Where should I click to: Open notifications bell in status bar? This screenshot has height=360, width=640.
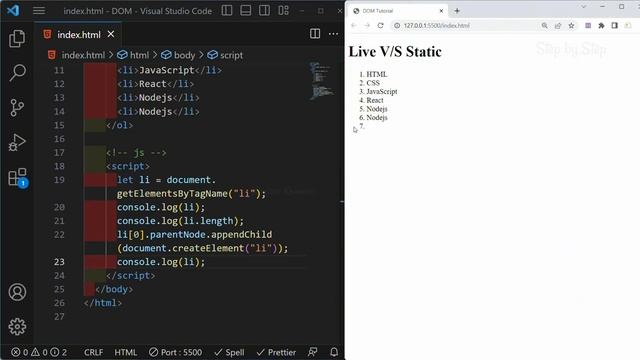point(334,352)
